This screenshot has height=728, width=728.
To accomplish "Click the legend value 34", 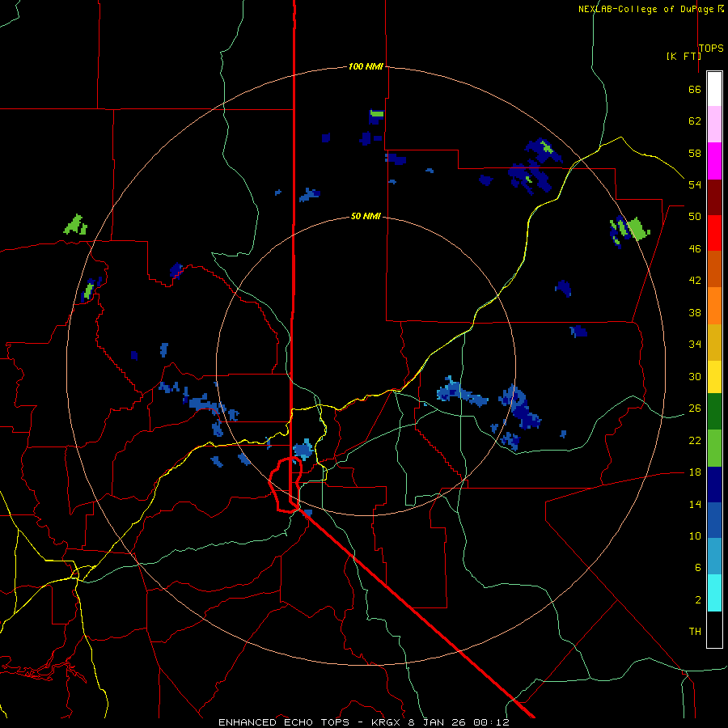I will [695, 345].
